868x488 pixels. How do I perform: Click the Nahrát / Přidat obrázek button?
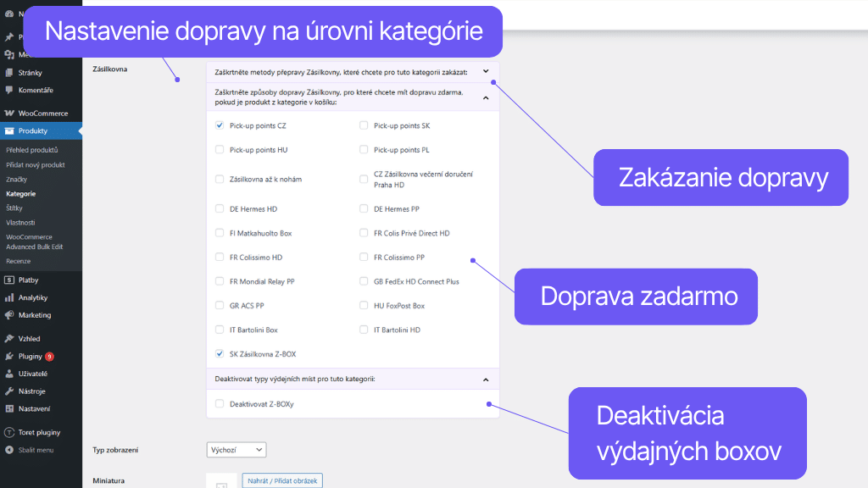(x=282, y=480)
